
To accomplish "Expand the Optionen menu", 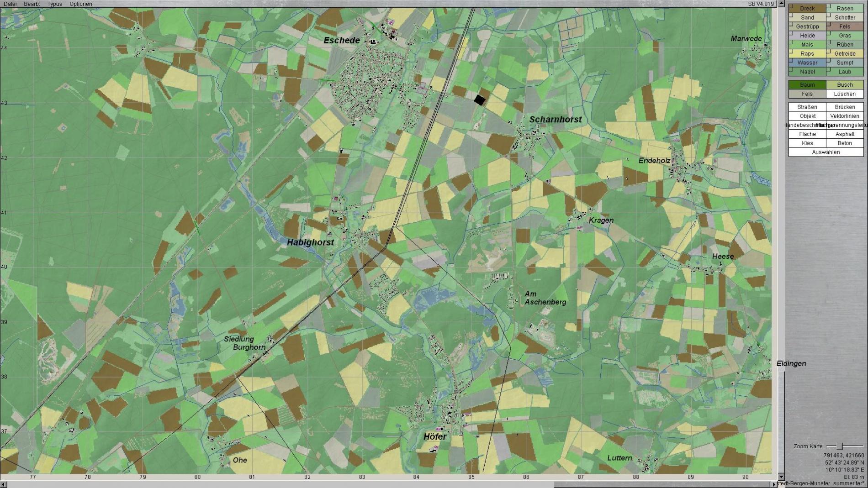I will tap(80, 4).
